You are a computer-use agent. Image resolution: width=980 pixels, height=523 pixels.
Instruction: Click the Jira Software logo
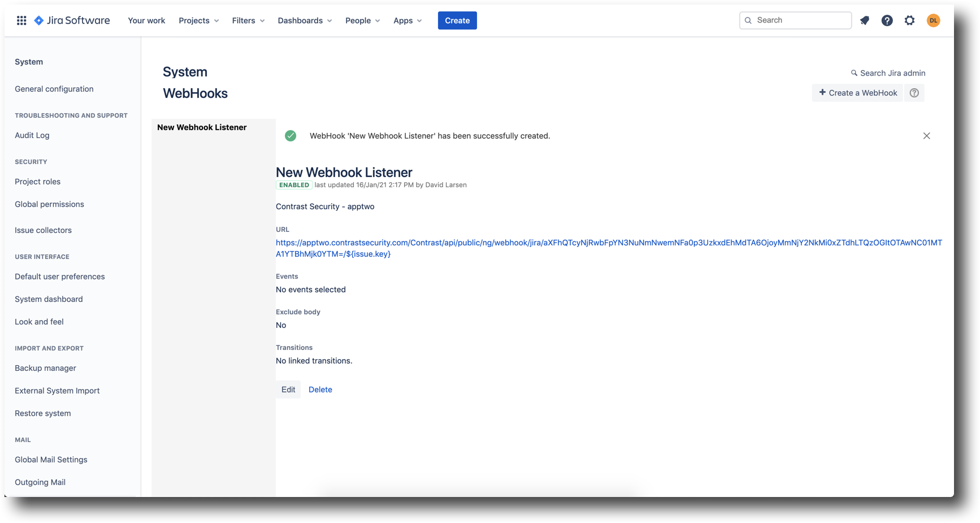coord(72,20)
